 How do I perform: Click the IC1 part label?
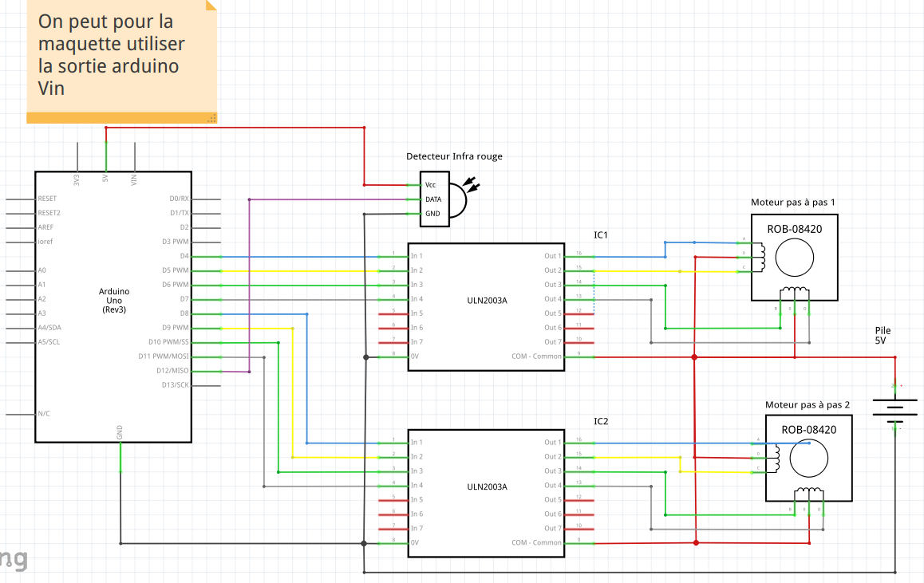point(601,235)
